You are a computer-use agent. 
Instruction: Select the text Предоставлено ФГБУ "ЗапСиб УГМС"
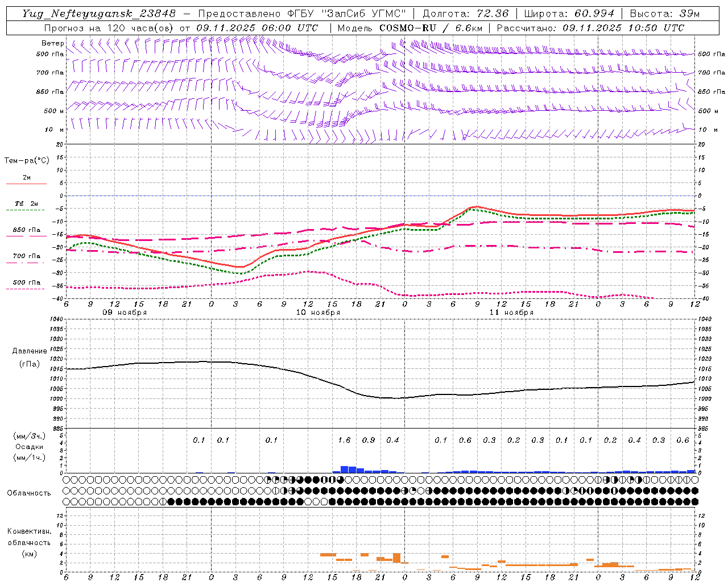301,14
